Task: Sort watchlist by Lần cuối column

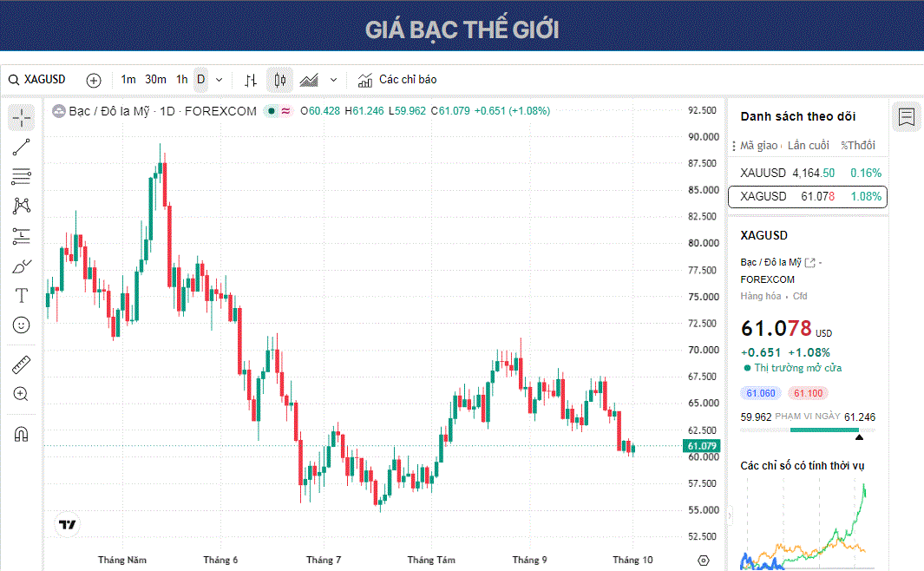Action: point(808,145)
